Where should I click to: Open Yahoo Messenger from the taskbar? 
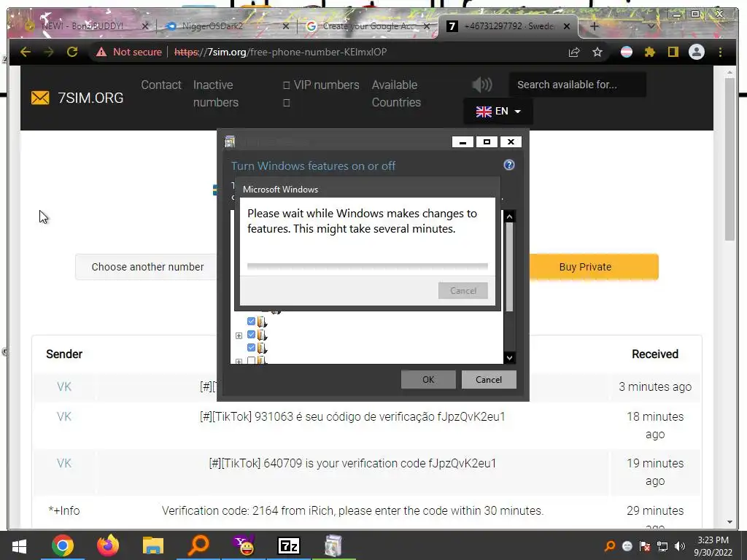point(244,545)
